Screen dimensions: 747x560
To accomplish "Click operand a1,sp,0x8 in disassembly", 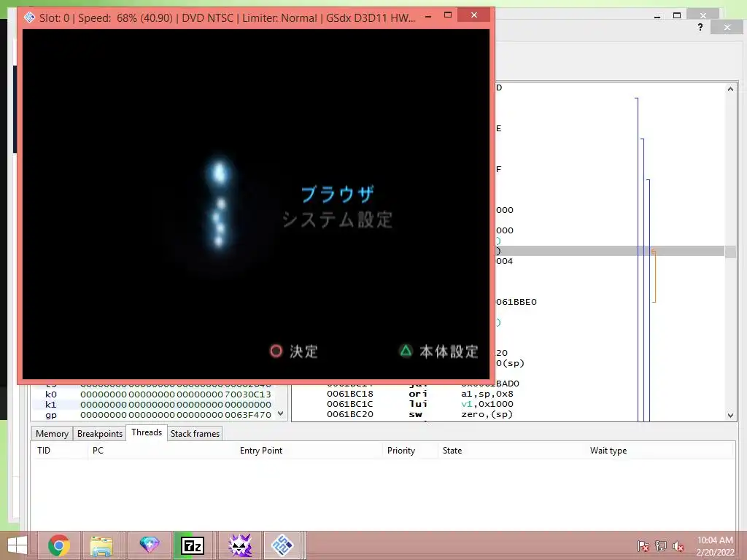I will (487, 394).
